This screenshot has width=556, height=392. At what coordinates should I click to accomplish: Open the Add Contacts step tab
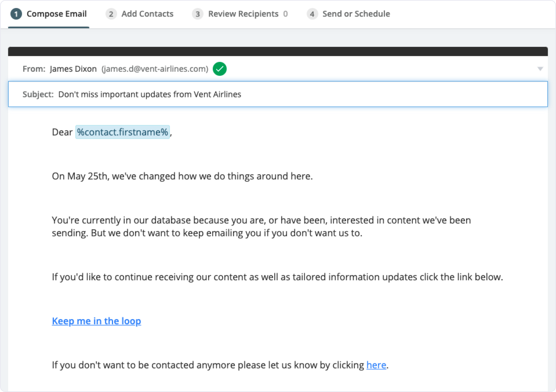(140, 14)
